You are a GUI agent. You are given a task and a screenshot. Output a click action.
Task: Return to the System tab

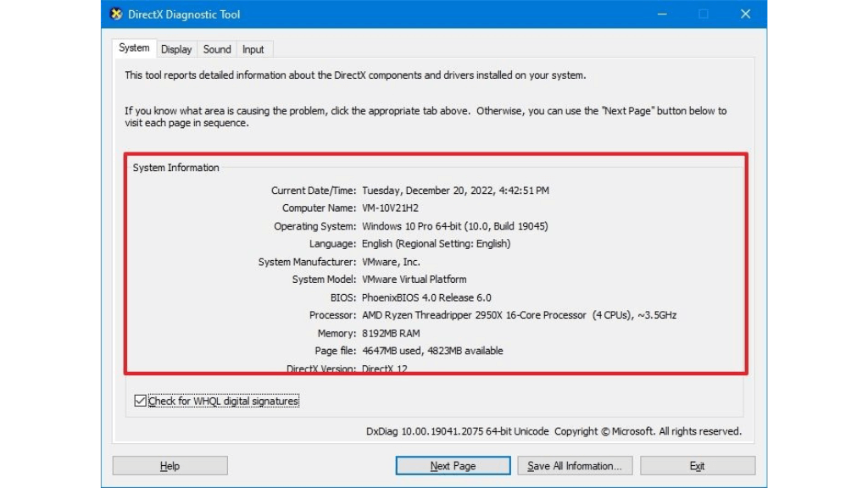134,48
